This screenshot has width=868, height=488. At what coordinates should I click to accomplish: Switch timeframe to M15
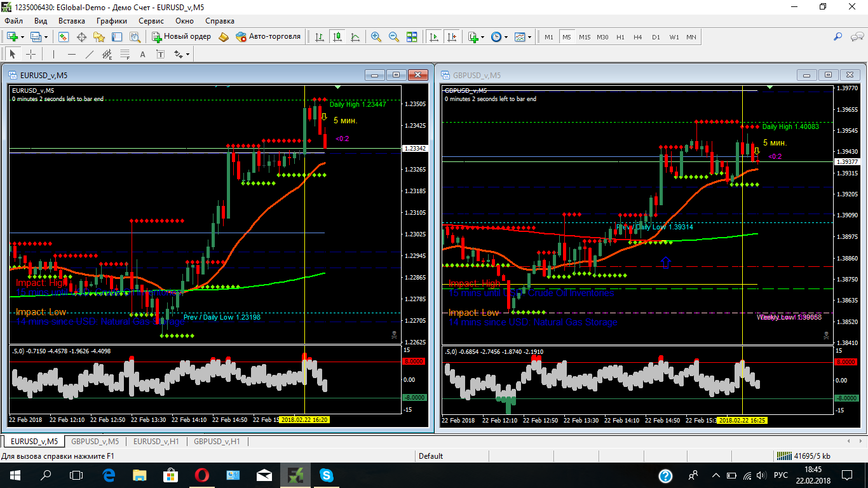click(x=585, y=37)
